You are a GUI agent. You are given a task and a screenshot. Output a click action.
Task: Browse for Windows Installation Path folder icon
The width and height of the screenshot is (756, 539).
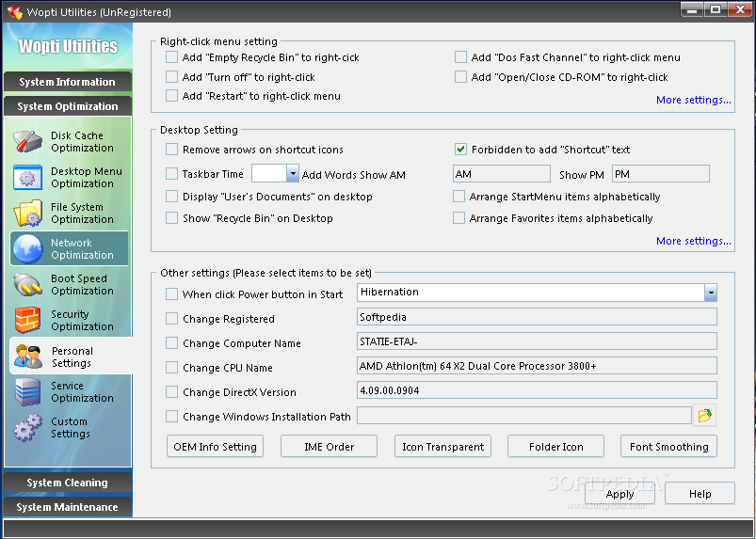click(x=704, y=416)
